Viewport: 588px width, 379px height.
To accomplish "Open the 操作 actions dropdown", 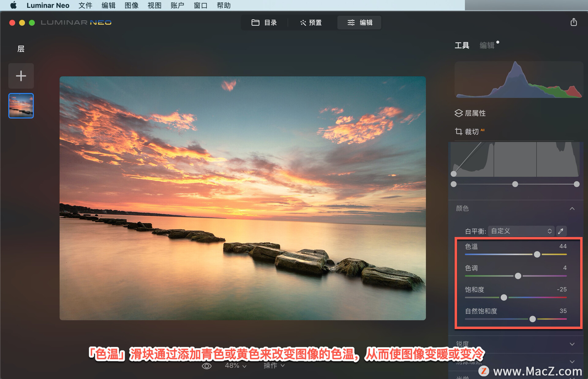I will click(x=274, y=366).
